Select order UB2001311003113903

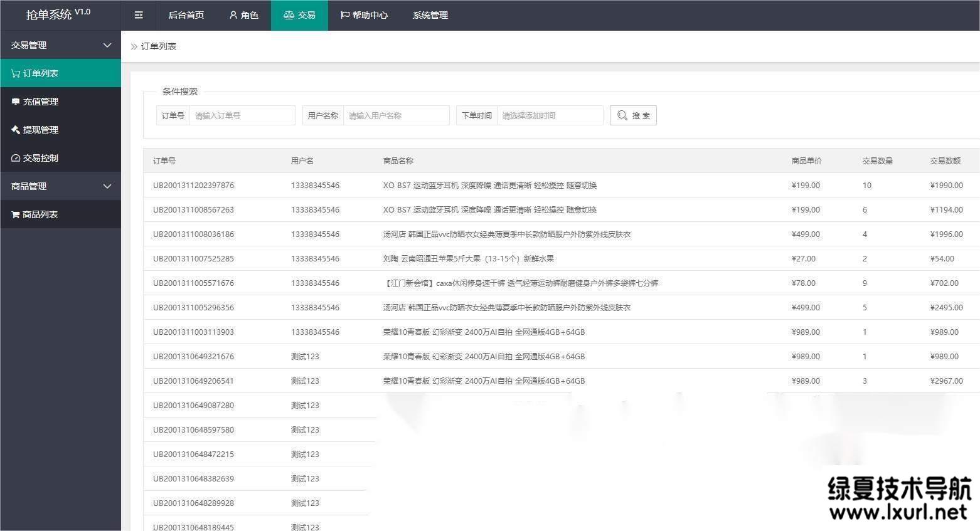click(x=193, y=332)
